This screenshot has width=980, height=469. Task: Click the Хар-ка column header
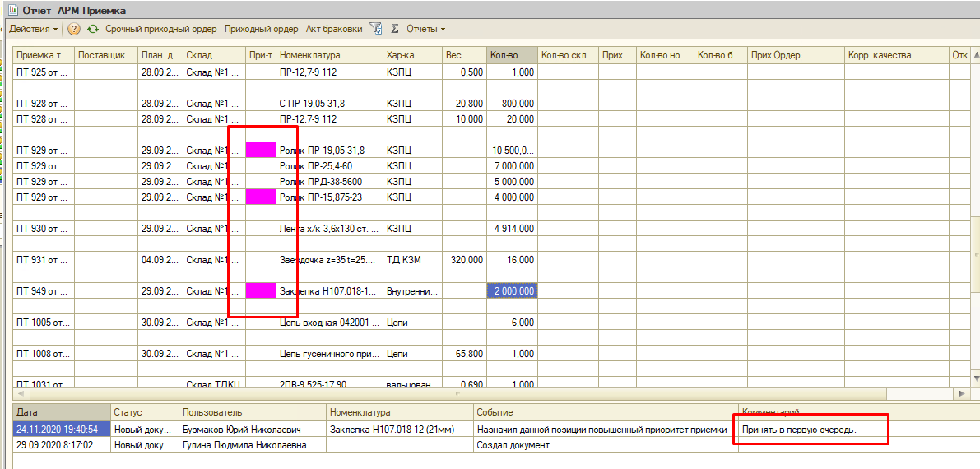pos(412,55)
